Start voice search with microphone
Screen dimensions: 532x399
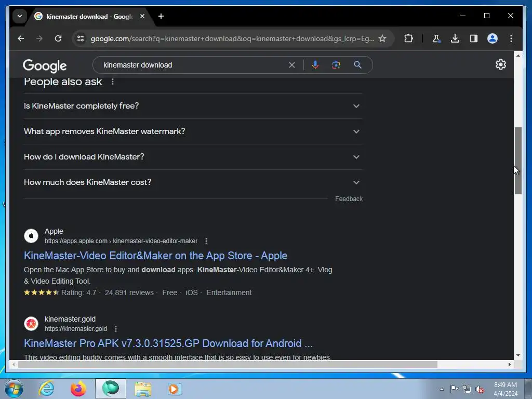click(315, 65)
